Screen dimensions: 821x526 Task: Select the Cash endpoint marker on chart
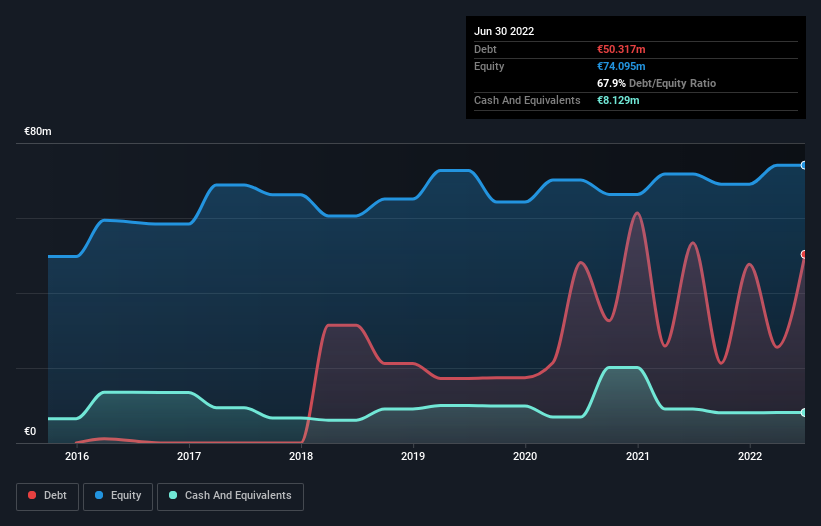click(x=804, y=412)
